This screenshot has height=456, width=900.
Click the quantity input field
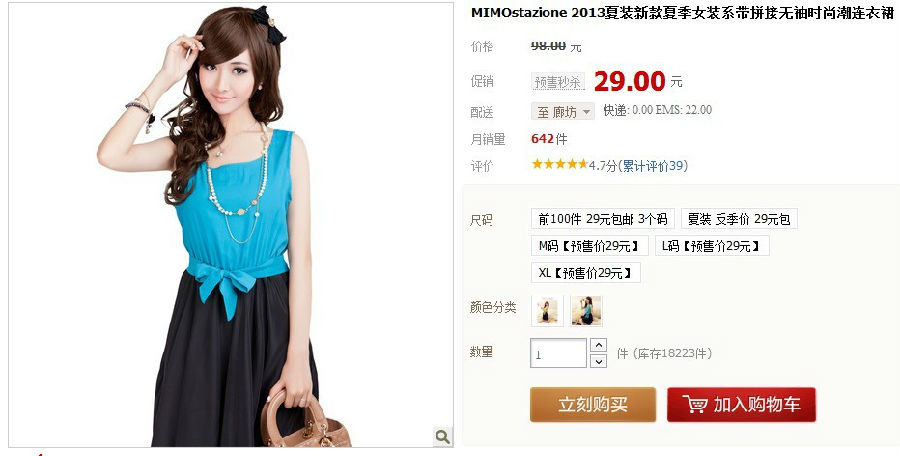click(558, 353)
